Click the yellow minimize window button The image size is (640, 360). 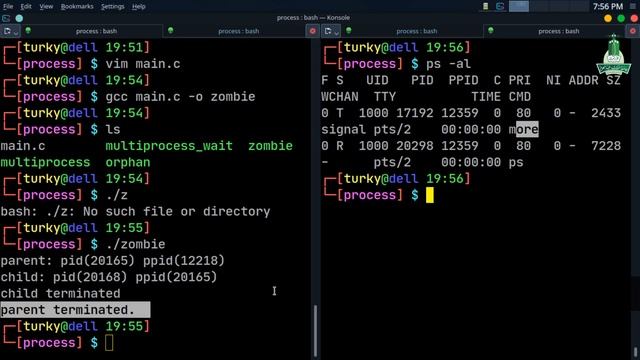point(608,18)
